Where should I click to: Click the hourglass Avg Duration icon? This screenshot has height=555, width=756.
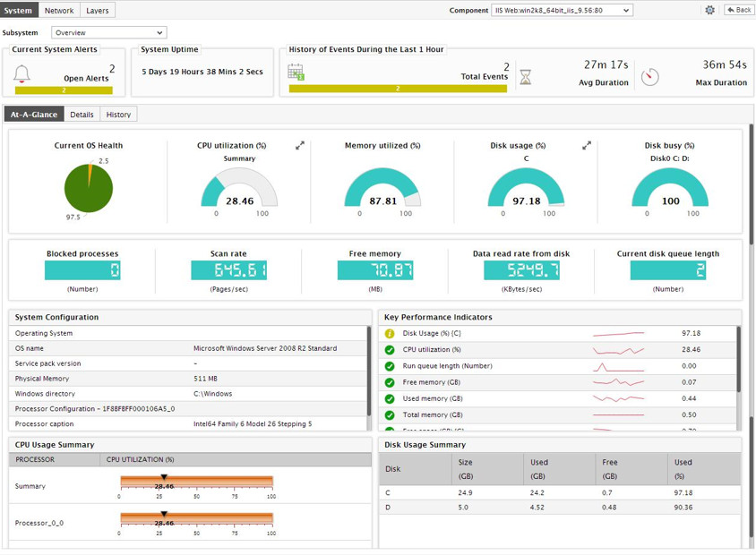526,78
